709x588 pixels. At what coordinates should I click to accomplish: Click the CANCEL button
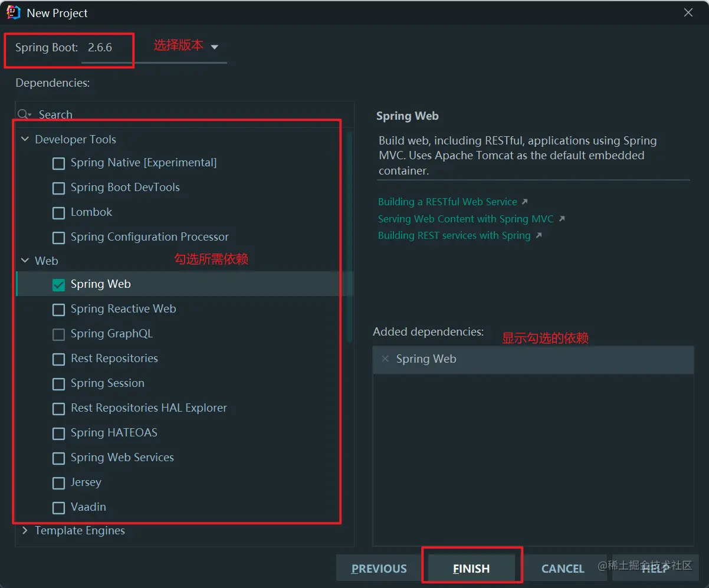[x=563, y=569]
